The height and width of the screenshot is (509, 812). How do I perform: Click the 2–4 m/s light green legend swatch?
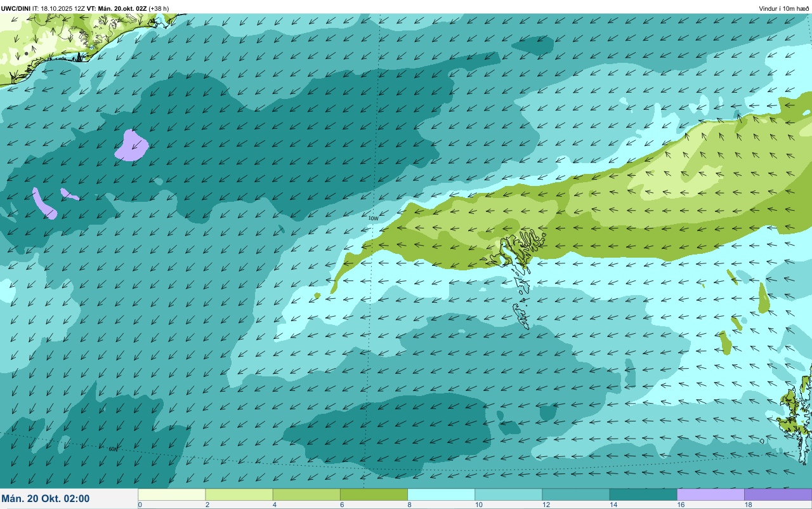click(239, 494)
